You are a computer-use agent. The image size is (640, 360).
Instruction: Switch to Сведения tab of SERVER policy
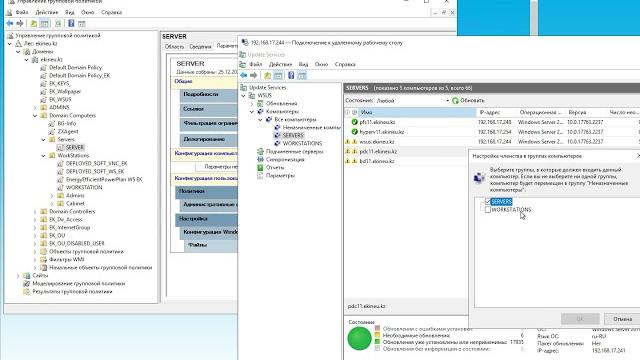click(x=200, y=47)
